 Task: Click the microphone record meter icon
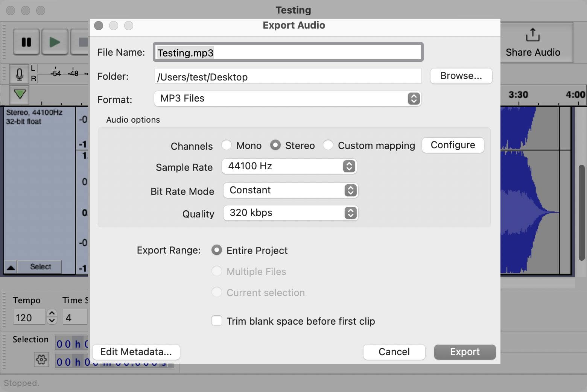tap(19, 74)
